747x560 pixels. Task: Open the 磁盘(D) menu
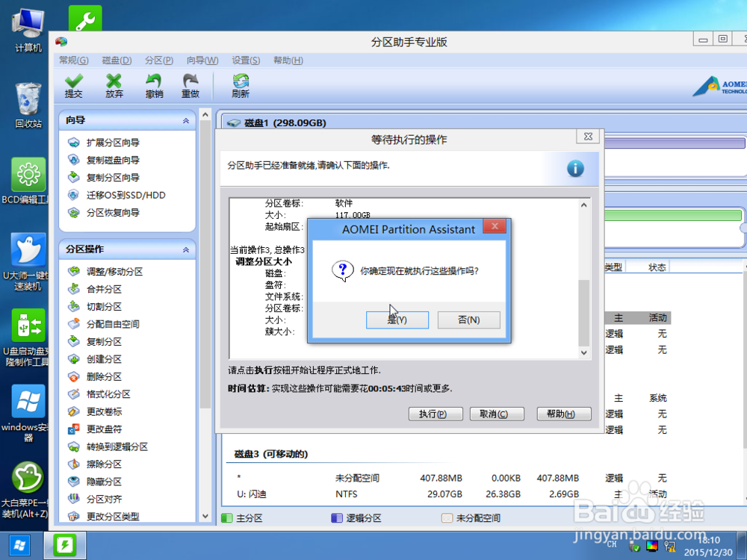point(117,60)
